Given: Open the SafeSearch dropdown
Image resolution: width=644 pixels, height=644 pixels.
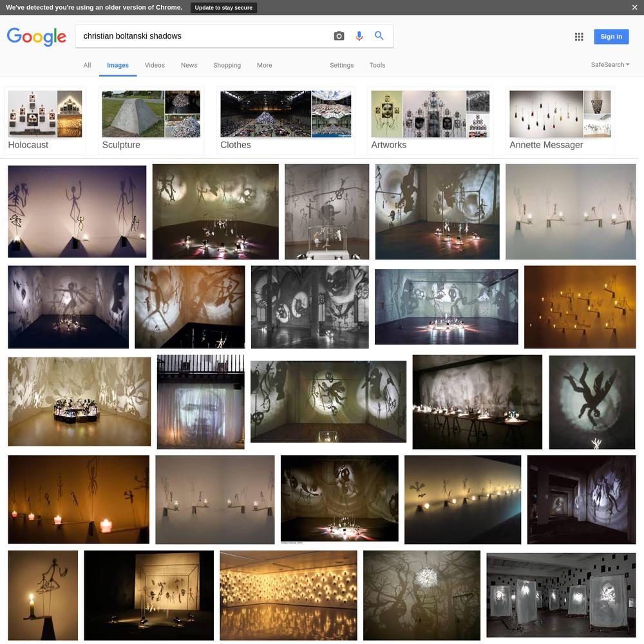Looking at the screenshot, I should coord(610,64).
